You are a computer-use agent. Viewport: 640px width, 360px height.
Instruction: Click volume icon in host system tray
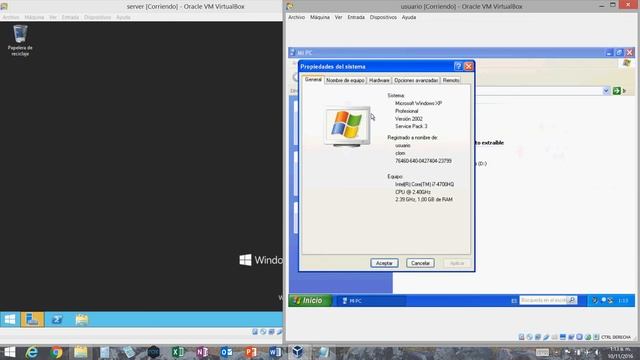(x=597, y=352)
